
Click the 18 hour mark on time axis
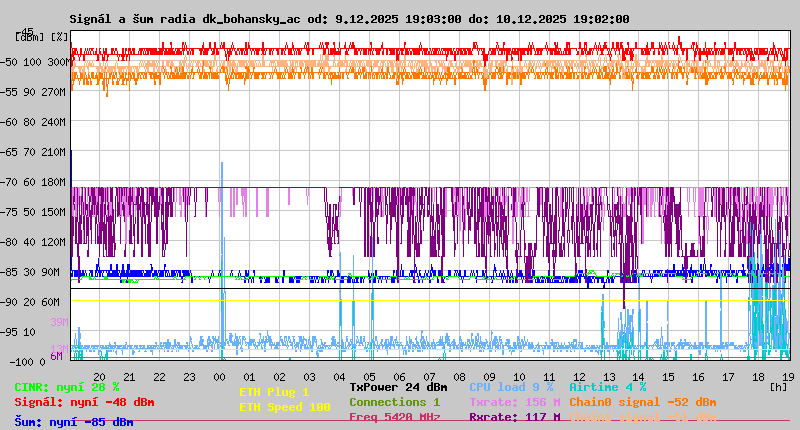pos(758,376)
